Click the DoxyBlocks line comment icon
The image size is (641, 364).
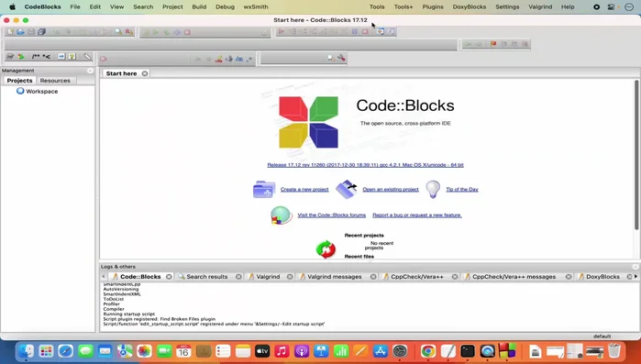pyautogui.click(x=47, y=57)
